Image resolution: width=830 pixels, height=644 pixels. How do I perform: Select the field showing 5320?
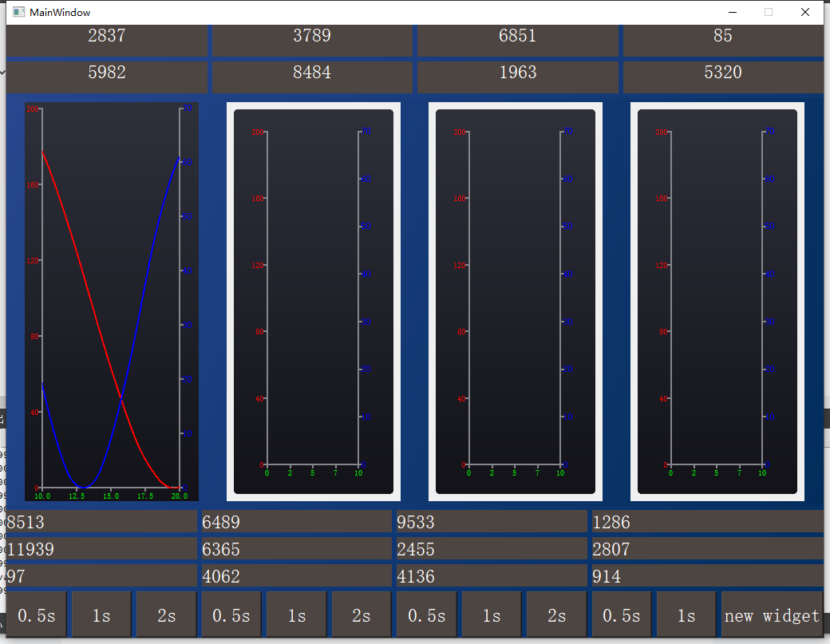[722, 72]
